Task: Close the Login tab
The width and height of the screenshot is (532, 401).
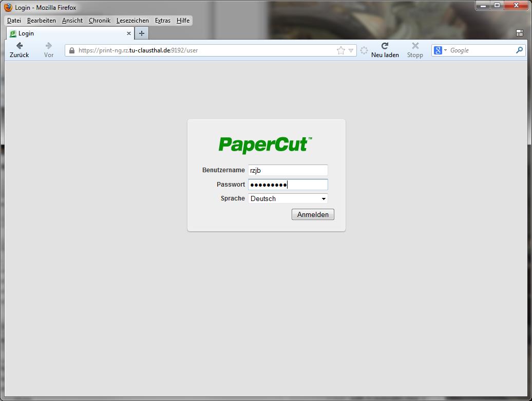Action: click(129, 33)
